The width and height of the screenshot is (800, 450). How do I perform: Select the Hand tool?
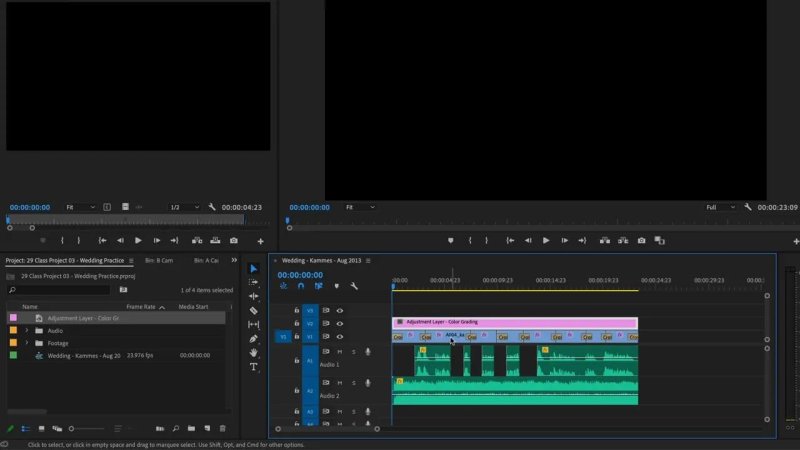coord(254,353)
